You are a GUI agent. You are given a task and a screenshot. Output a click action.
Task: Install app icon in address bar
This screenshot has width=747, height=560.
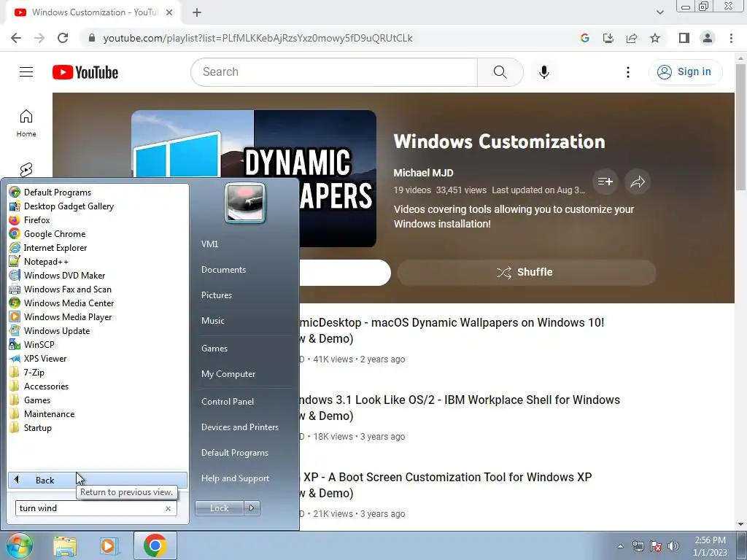pos(608,38)
